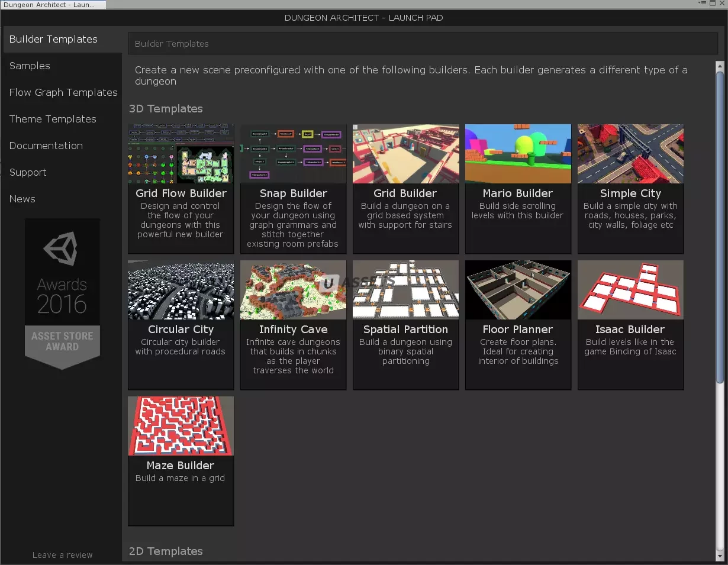Open the Spatial Partition template image

pyautogui.click(x=406, y=290)
